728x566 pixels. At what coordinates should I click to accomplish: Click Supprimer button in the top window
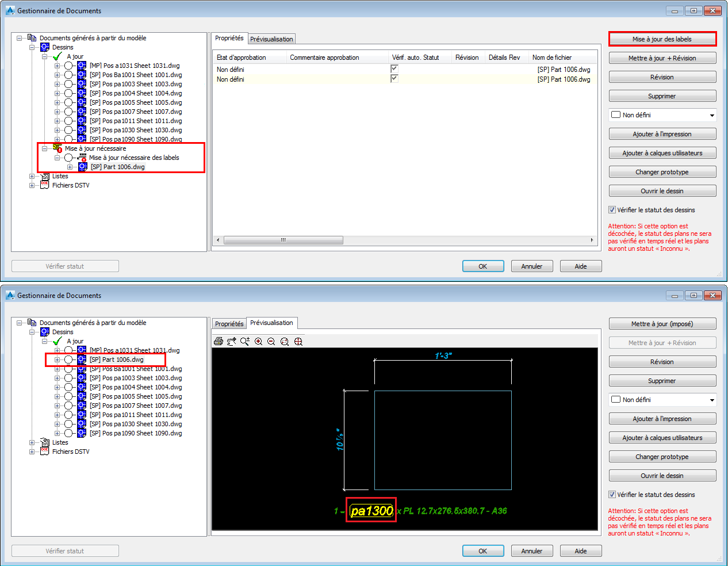662,96
